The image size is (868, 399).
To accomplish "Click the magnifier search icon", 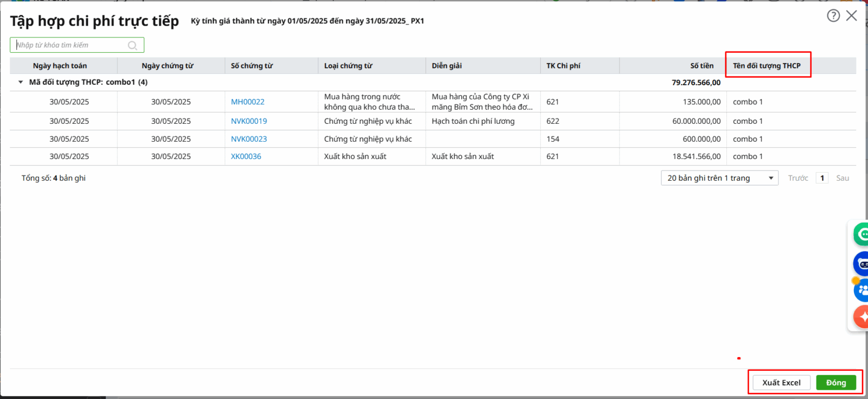I will pyautogui.click(x=132, y=46).
